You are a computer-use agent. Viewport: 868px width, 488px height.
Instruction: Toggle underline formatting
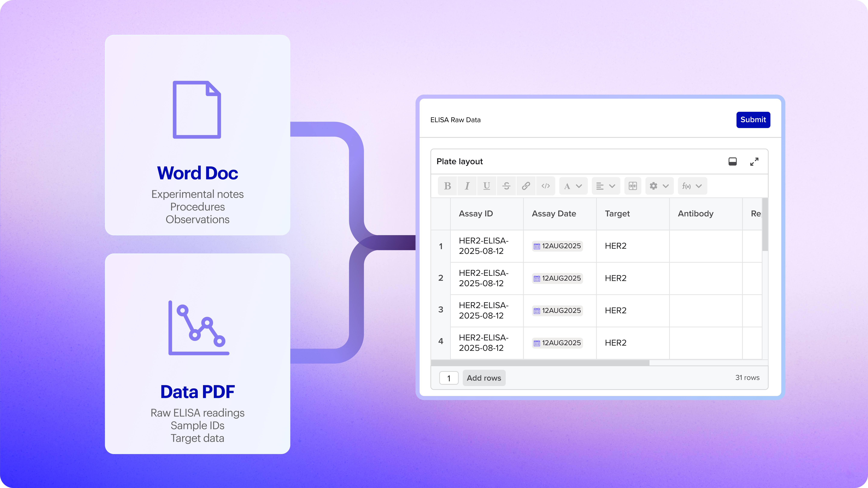pyautogui.click(x=486, y=186)
